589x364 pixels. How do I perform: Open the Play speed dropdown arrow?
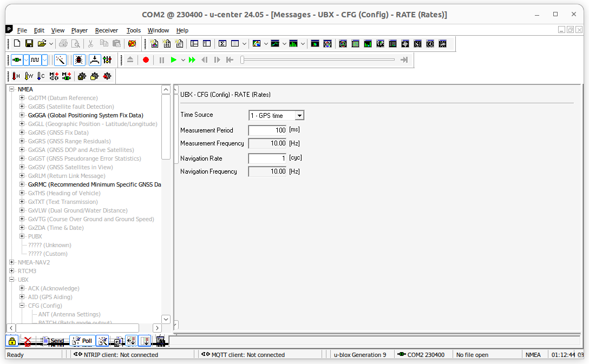point(183,60)
